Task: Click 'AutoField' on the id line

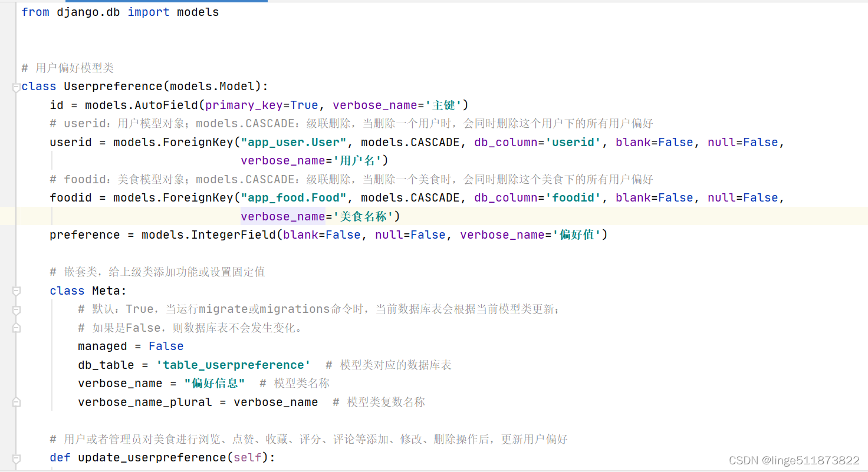Action: pos(166,105)
